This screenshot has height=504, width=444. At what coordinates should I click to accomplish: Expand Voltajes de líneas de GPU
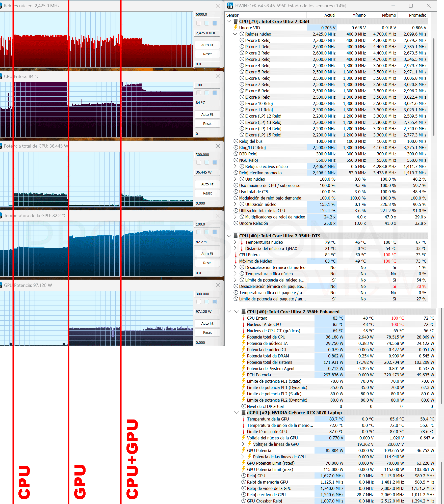click(x=243, y=444)
